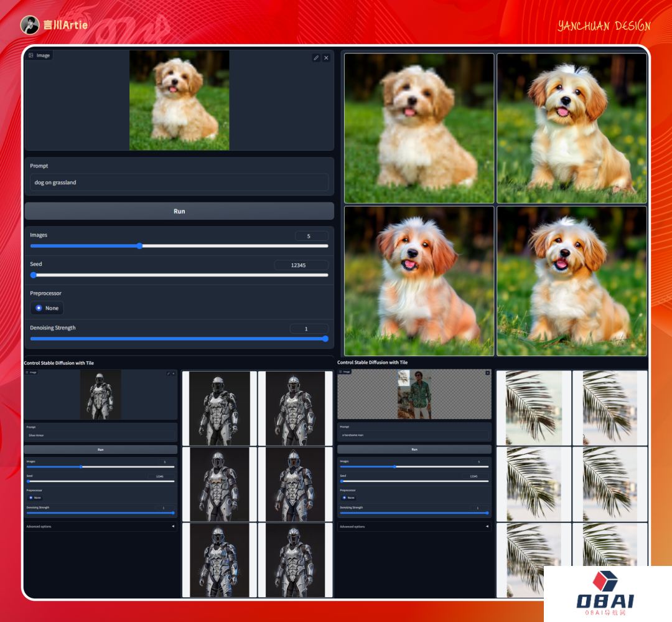
Task: Click the Images slider in the dog panel
Action: (x=179, y=246)
